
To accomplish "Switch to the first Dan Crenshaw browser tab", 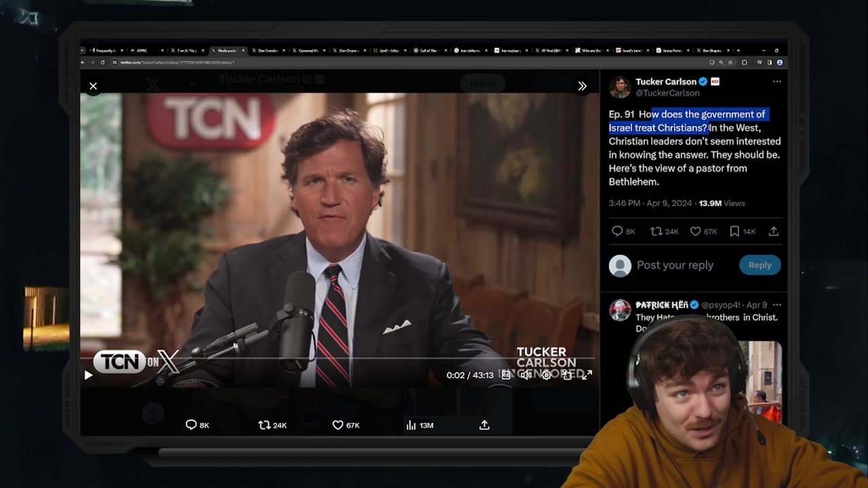I will click(269, 50).
